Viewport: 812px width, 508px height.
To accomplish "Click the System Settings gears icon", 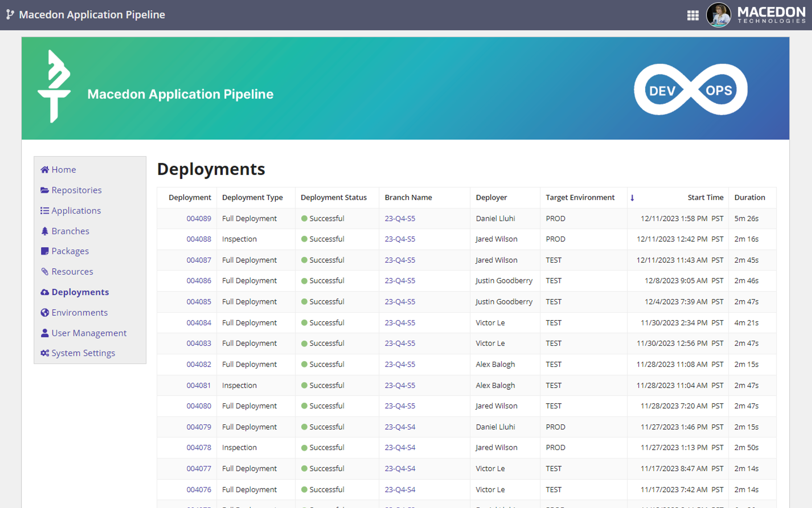I will [x=45, y=353].
